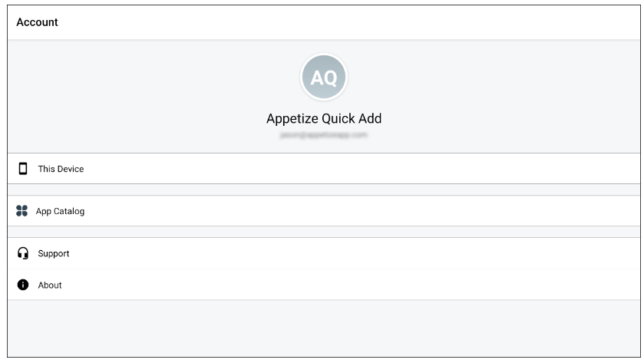Click the four-dot App Catalog icon
Screen dimensions: 644x363
(21, 211)
